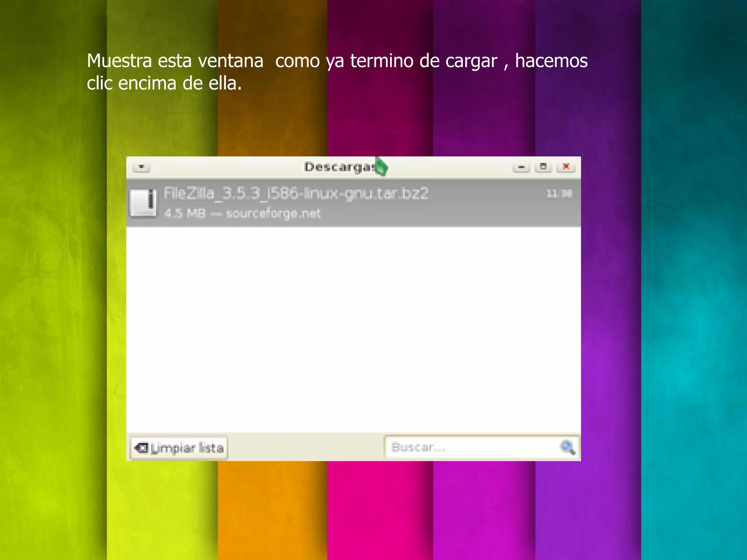
Task: Click the slide text 'Muestra esta ventana'
Action: click(175, 61)
